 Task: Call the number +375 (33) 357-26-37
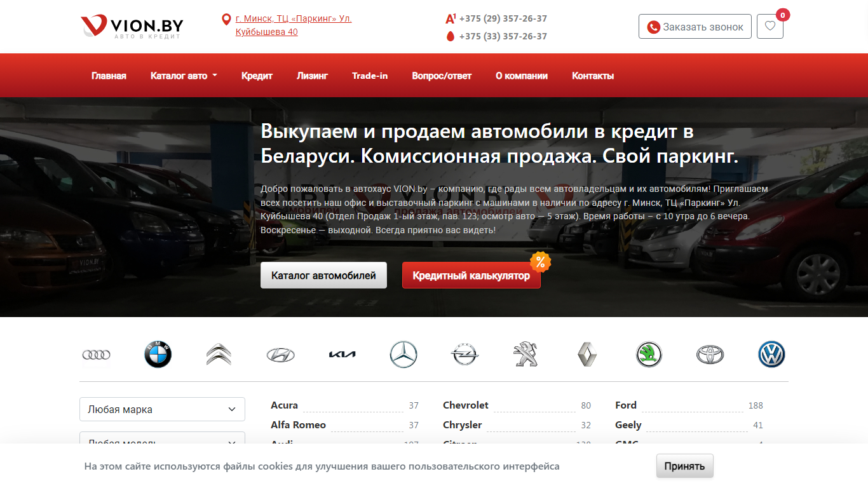(503, 36)
